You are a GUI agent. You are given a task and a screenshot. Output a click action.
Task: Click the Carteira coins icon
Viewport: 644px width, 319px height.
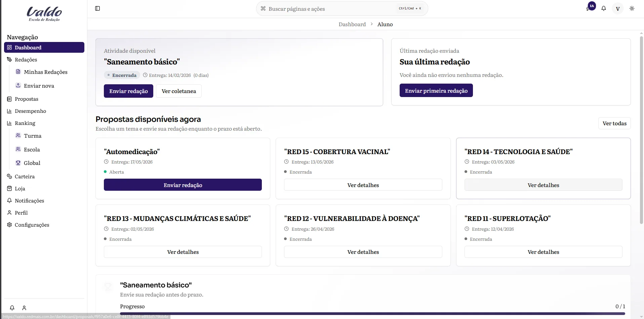pos(9,176)
